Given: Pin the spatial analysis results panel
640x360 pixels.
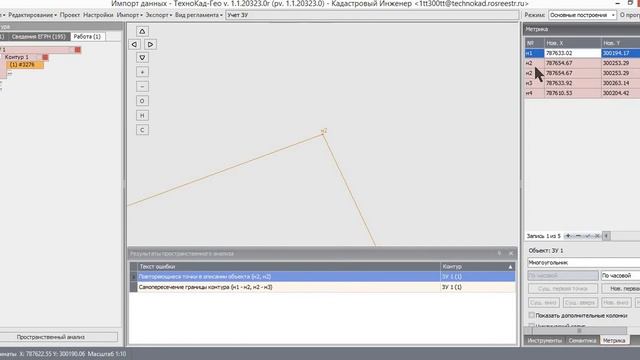Looking at the screenshot, I should click(499, 253).
